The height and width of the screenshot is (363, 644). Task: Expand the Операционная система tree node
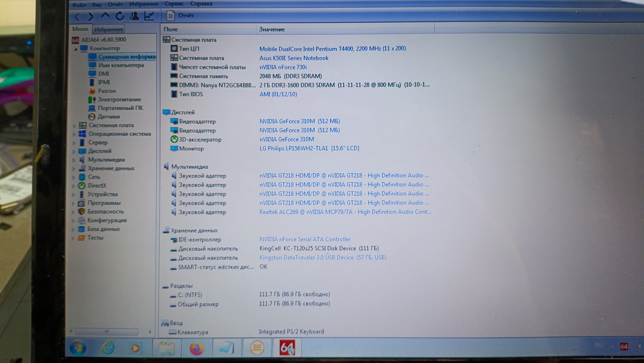click(74, 134)
